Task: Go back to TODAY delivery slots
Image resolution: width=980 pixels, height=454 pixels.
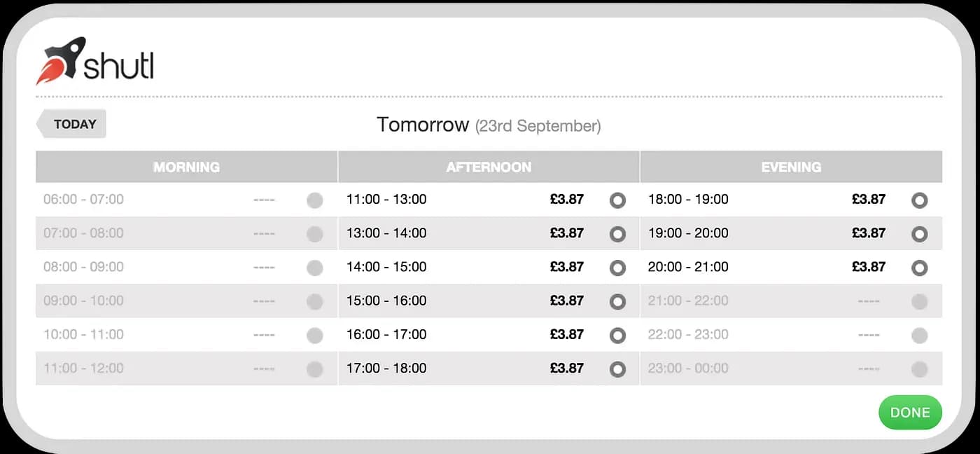Action: [71, 124]
